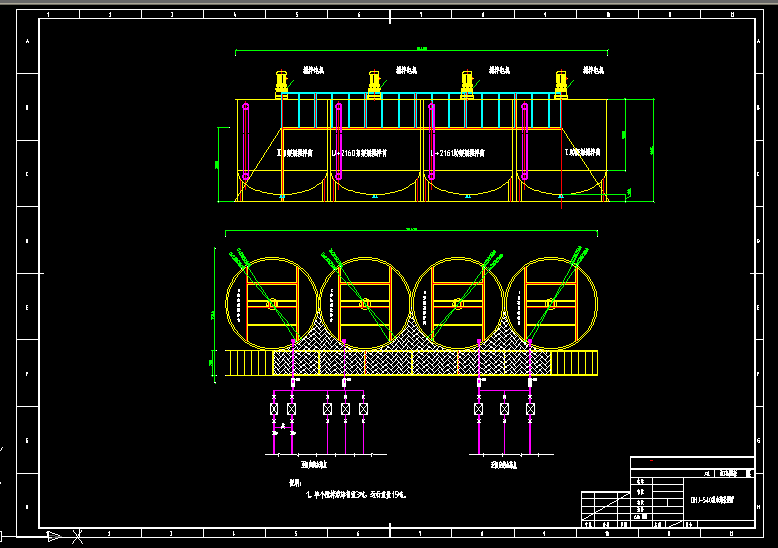778x548 pixels.
Task: Select the third yellow agitator motor from left
Action: pyautogui.click(x=467, y=84)
